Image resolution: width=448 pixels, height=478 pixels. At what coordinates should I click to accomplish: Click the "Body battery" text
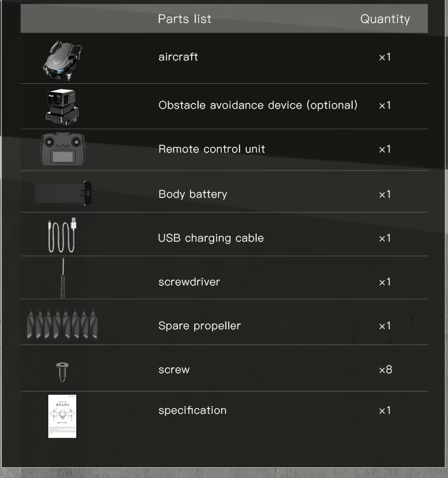point(193,195)
